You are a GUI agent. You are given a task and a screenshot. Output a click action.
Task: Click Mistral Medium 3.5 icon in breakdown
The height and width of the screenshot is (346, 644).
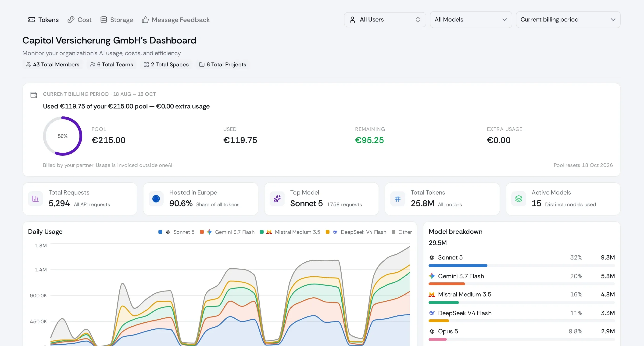pyautogui.click(x=432, y=295)
